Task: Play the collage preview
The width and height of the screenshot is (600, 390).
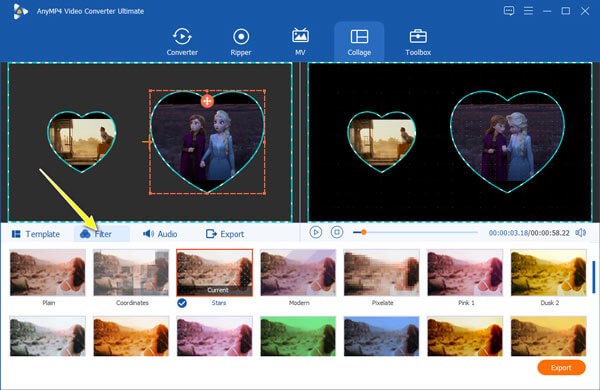Action: click(x=316, y=232)
